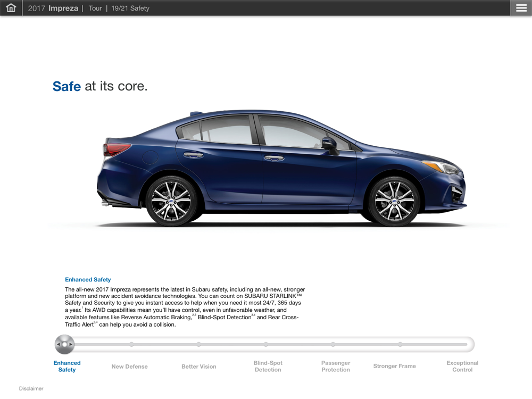Jump to Blind-Spot Detection slider dot
532x399 pixels.
pyautogui.click(x=265, y=344)
